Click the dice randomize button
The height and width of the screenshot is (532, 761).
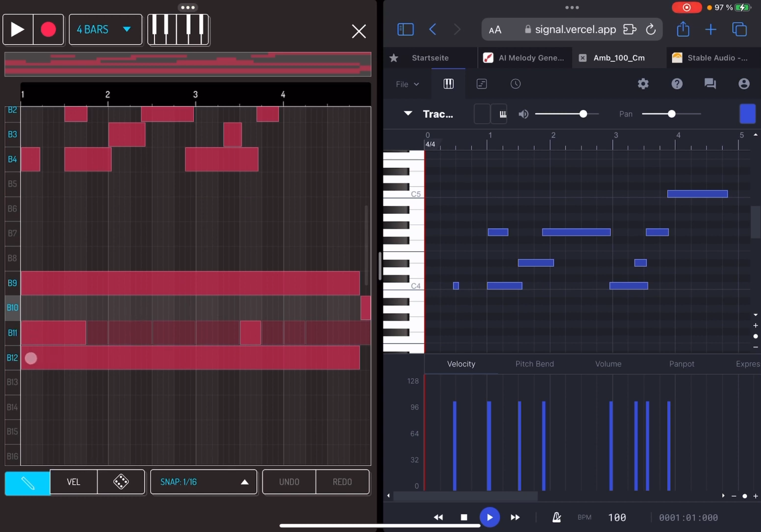point(121,482)
